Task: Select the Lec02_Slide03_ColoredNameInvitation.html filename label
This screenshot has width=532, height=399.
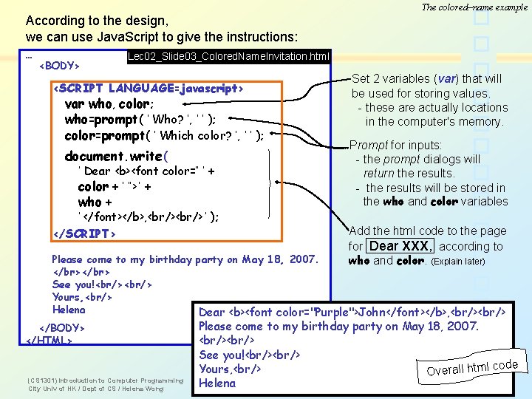Action: click(228, 56)
